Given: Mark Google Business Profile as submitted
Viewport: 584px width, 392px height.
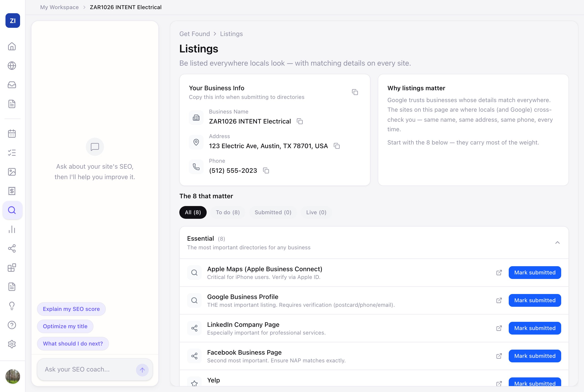Looking at the screenshot, I should click(535, 300).
